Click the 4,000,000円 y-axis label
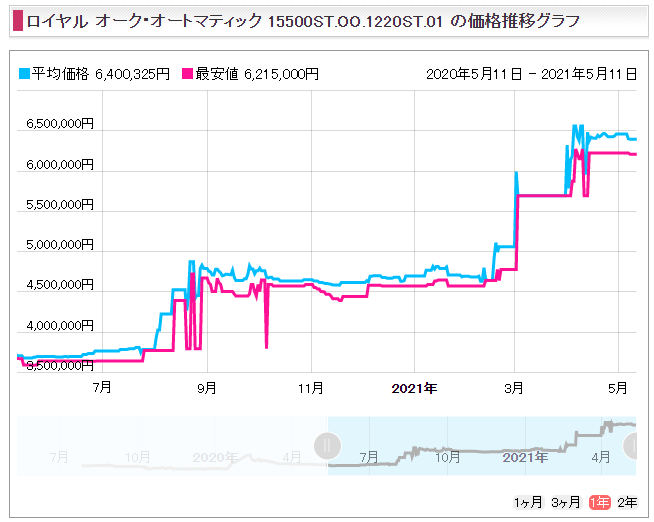 point(60,326)
